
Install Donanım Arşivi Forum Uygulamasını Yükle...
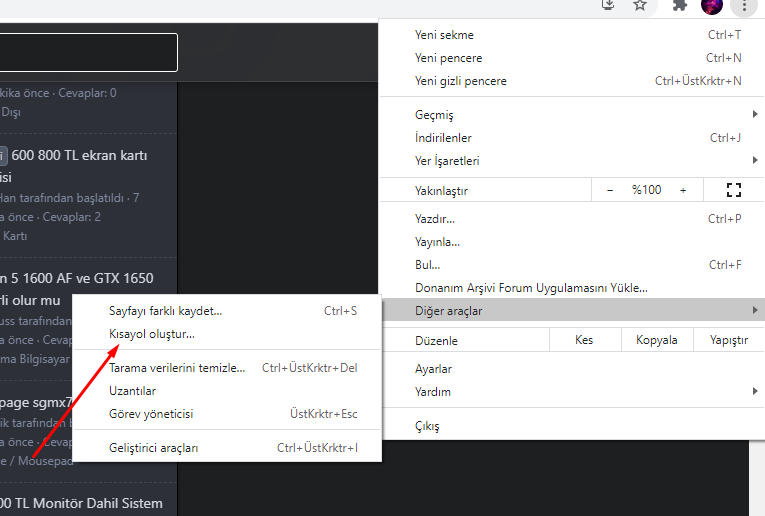[572, 288]
